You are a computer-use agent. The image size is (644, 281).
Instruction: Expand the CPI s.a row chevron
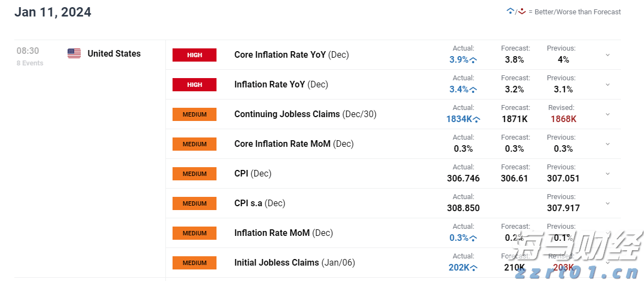(x=608, y=203)
